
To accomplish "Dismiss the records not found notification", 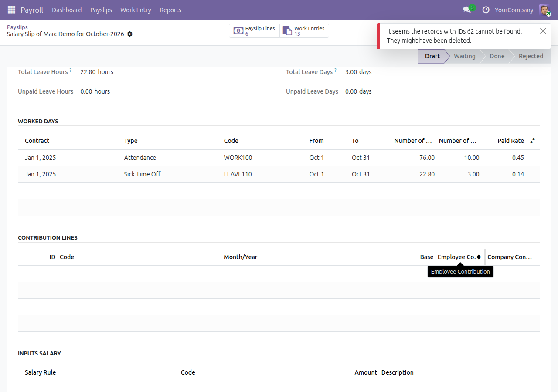I will click(x=543, y=31).
